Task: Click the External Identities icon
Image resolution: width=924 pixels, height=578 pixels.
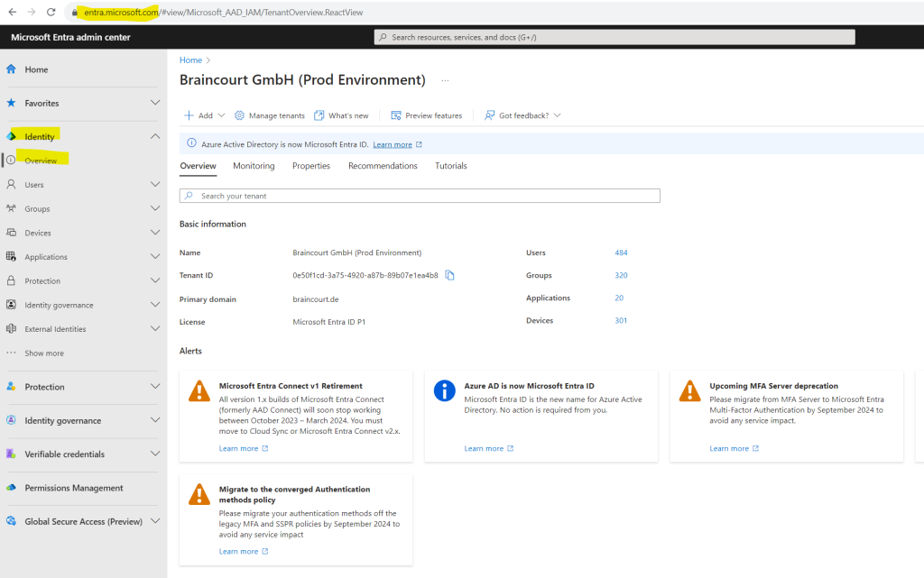Action: [11, 328]
